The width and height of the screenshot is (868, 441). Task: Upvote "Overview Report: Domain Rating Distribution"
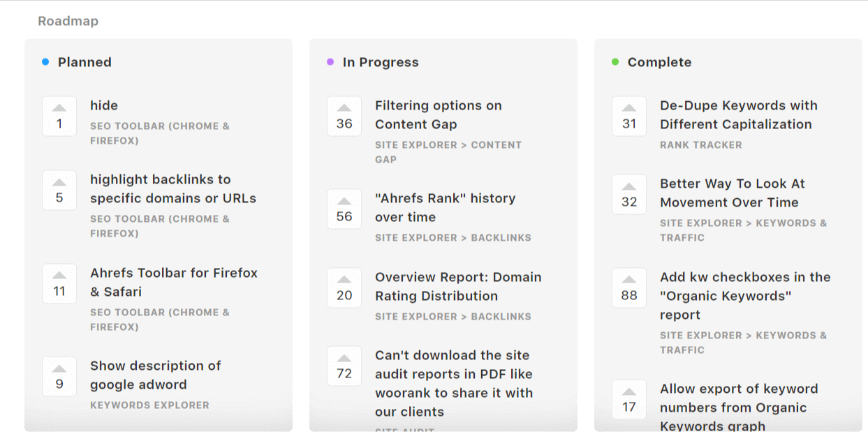point(344,287)
